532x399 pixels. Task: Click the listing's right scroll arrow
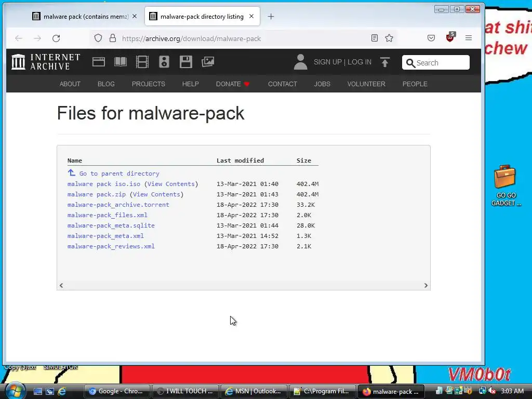click(x=426, y=285)
